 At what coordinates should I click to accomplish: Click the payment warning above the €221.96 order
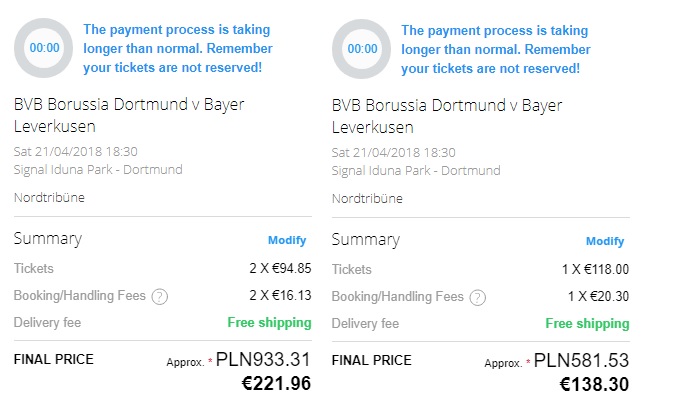click(178, 48)
